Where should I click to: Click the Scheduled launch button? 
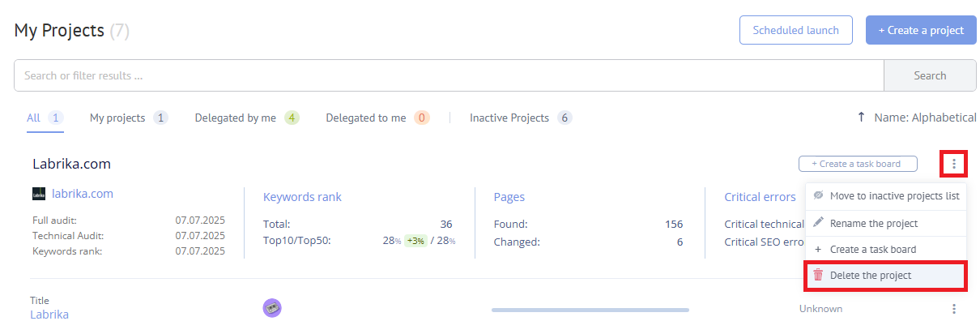pyautogui.click(x=796, y=30)
